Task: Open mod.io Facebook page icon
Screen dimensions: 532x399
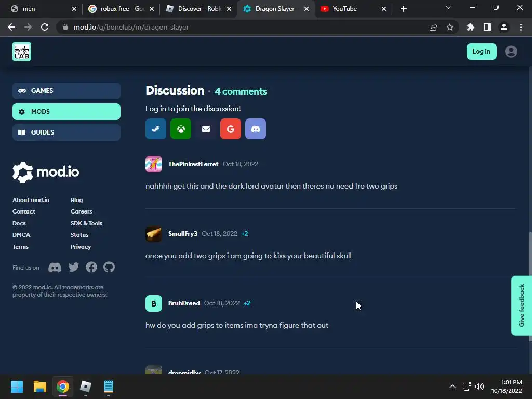Action: [91, 268]
